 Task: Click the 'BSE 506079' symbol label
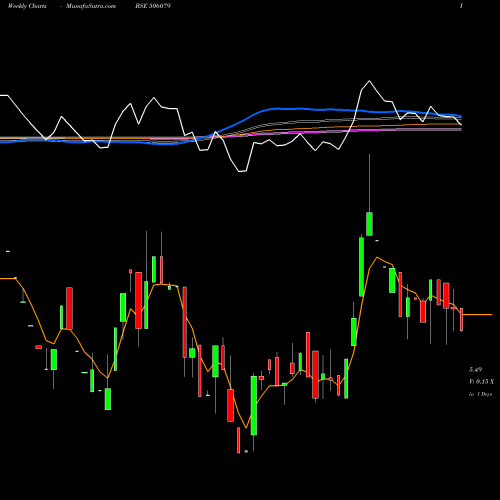[x=153, y=6]
